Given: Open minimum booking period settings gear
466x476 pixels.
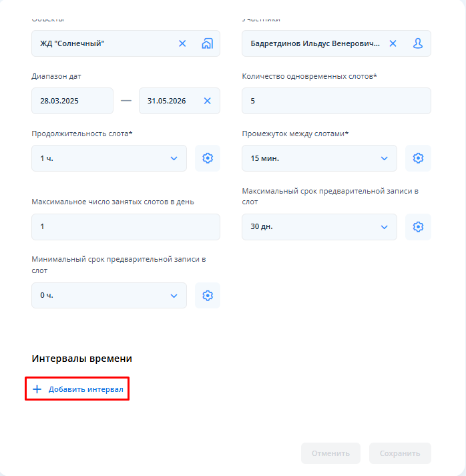Looking at the screenshot, I should [208, 295].
